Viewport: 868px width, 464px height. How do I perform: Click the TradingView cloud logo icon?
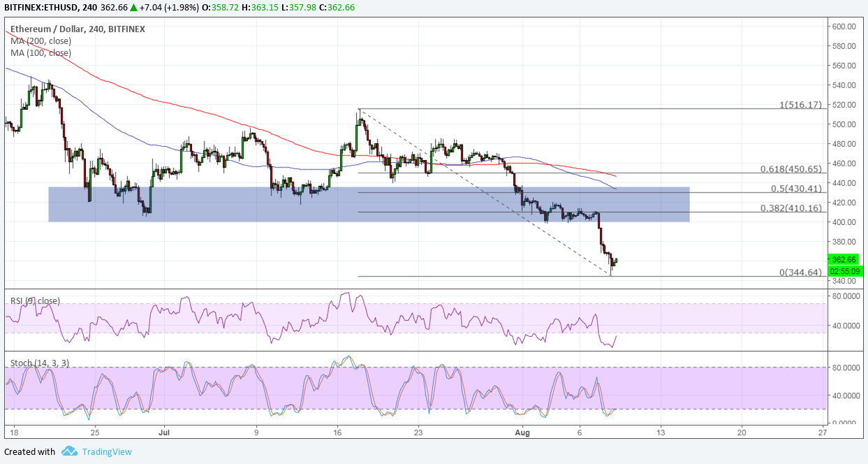[69, 451]
